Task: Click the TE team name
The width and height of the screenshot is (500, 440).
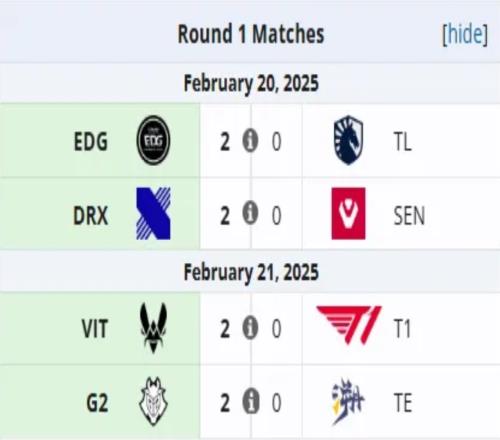Action: tap(403, 403)
